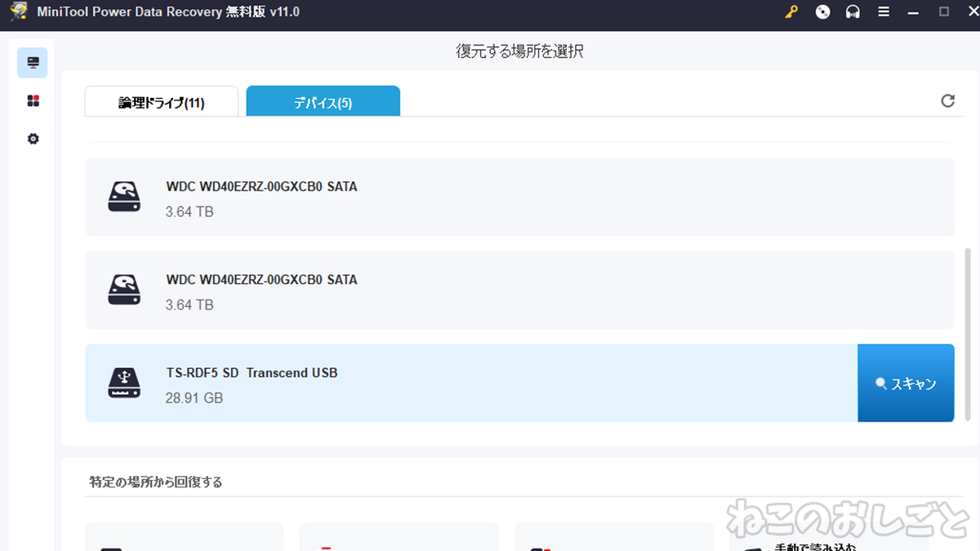
Task: Open the hamburger menu in title bar
Action: [x=884, y=12]
